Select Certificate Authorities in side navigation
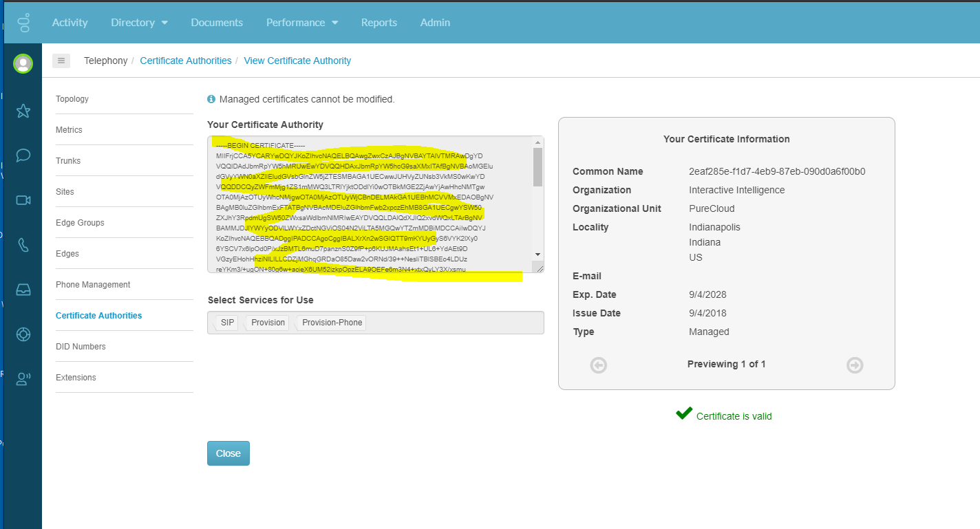This screenshot has width=980, height=529. point(99,316)
